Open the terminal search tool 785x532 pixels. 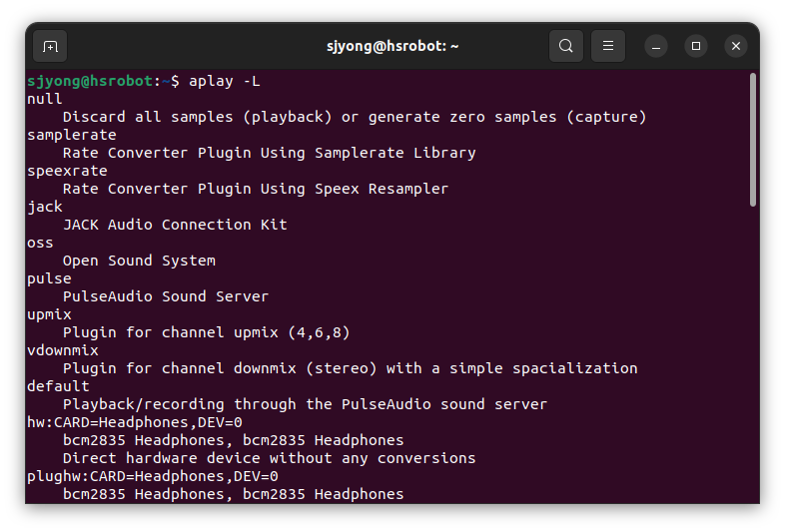click(565, 46)
